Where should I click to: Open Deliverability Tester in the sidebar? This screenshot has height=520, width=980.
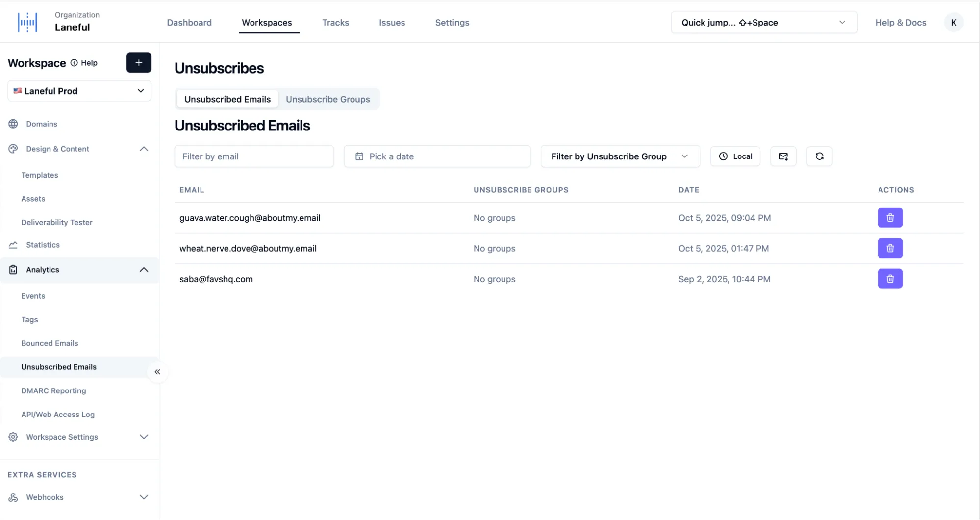tap(57, 222)
